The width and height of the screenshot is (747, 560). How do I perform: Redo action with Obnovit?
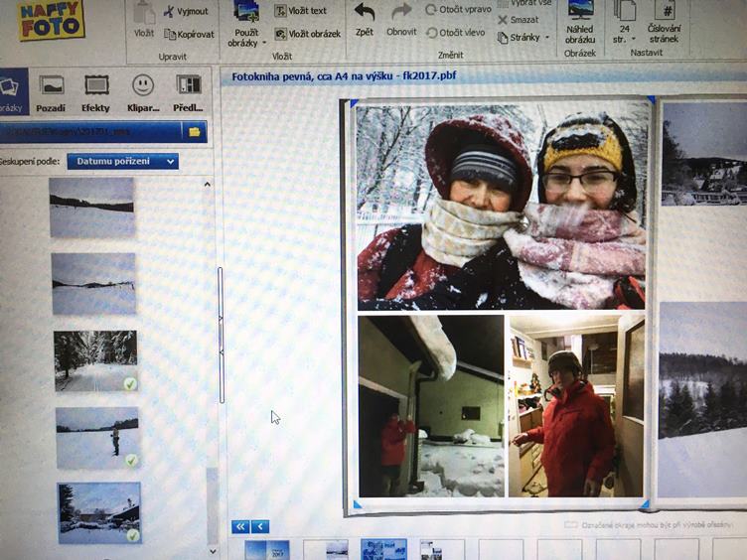coord(401,20)
